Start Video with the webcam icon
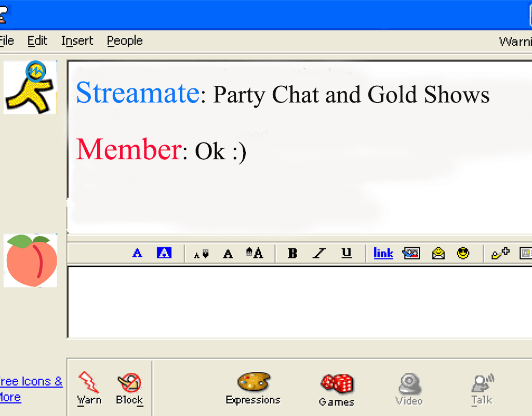532x416 pixels. pyautogui.click(x=409, y=389)
